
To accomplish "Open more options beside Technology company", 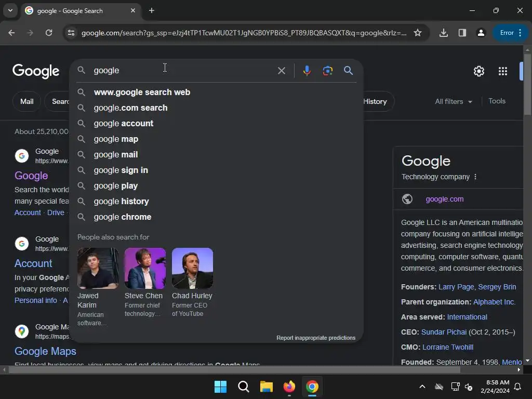I will click(475, 177).
